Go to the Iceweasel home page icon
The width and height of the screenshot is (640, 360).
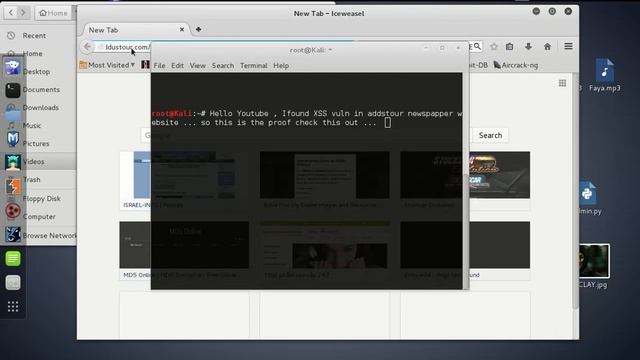[x=547, y=47]
